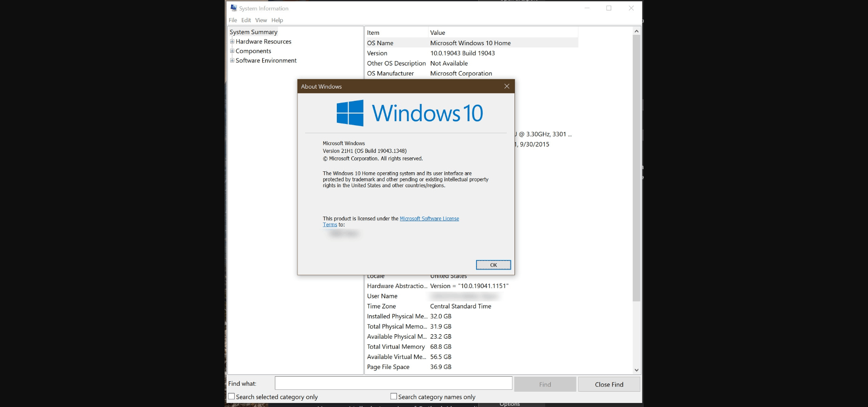Open the View menu

pyautogui.click(x=261, y=20)
